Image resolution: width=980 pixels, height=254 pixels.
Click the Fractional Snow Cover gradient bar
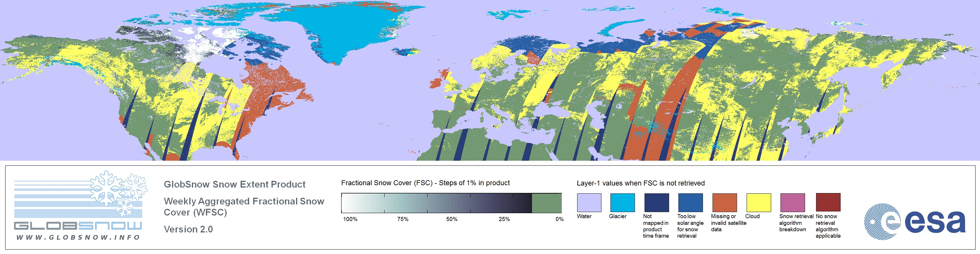pyautogui.click(x=452, y=203)
